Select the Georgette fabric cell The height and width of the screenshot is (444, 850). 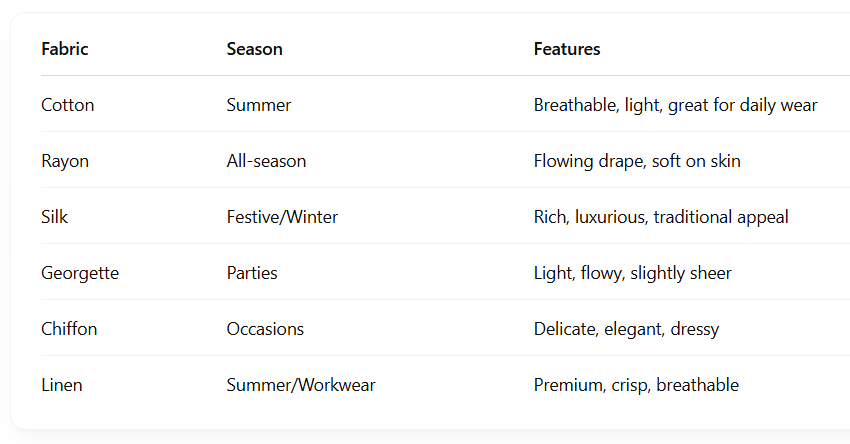[x=80, y=273]
